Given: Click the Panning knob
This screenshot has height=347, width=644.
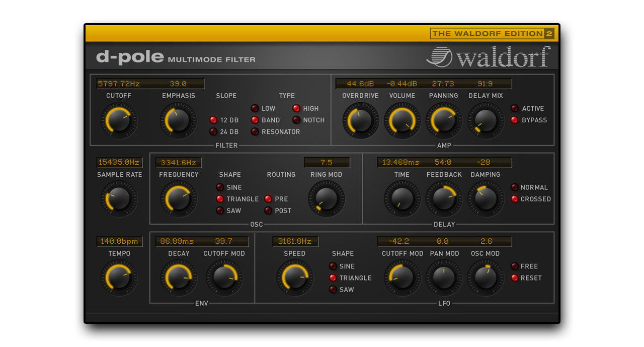Looking at the screenshot, I should [444, 120].
